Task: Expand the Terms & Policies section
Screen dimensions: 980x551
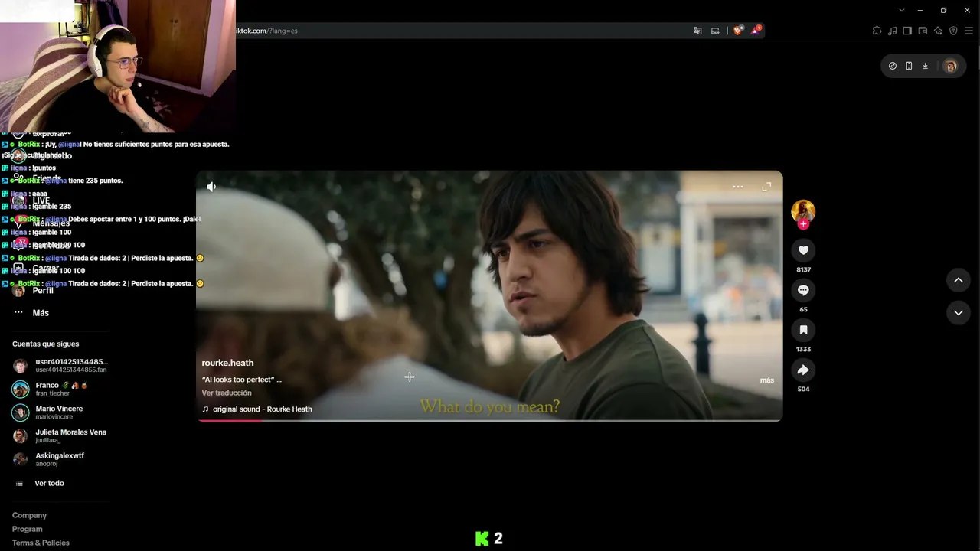Action: point(41,543)
